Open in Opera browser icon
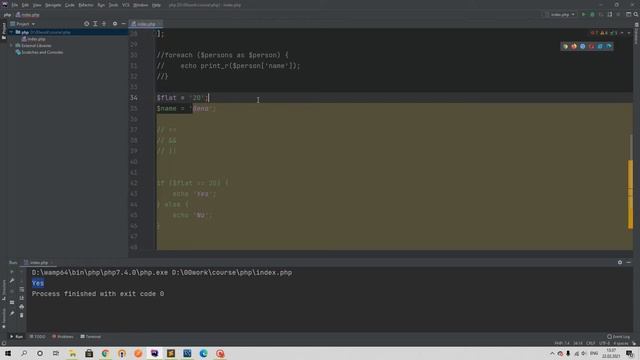Image resolution: width=640 pixels, height=360 pixels. pyautogui.click(x=591, y=46)
